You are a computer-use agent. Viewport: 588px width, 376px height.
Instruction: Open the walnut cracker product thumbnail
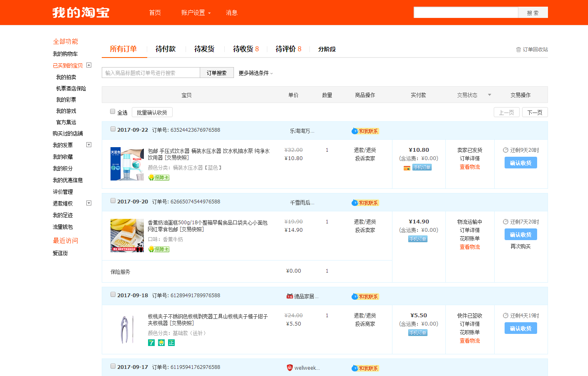point(127,329)
